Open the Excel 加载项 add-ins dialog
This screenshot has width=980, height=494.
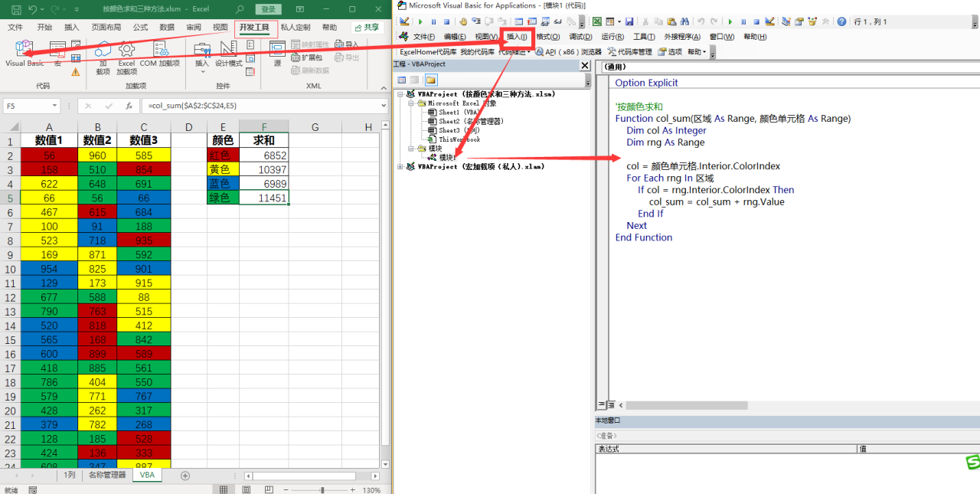click(126, 57)
